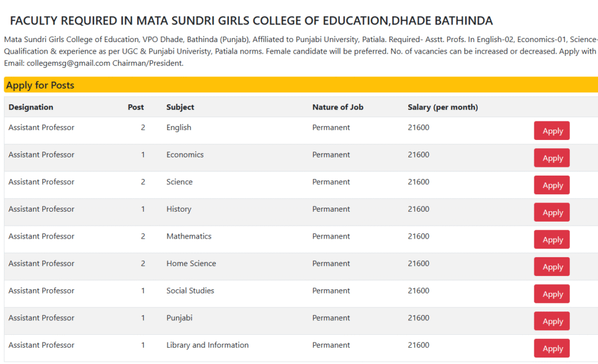Select the Punjabi subject cell
This screenshot has height=364, width=598.
pos(179,318)
